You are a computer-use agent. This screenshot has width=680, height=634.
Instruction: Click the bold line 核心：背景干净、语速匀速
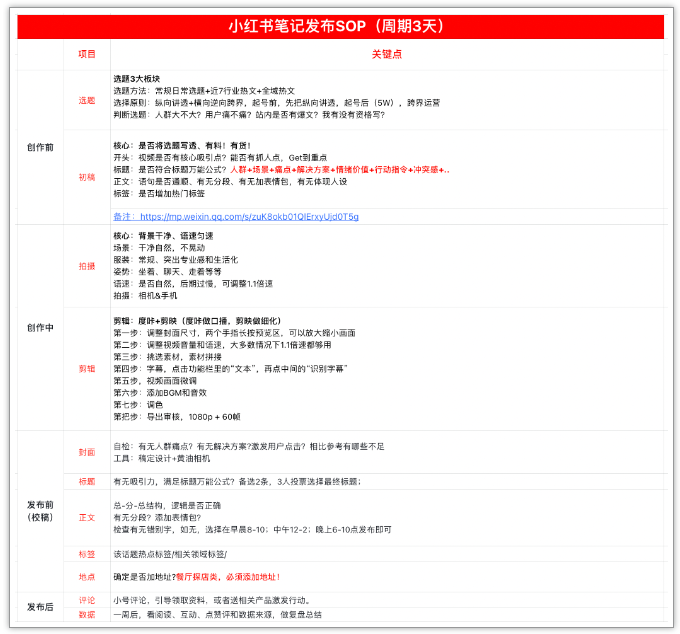163,236
